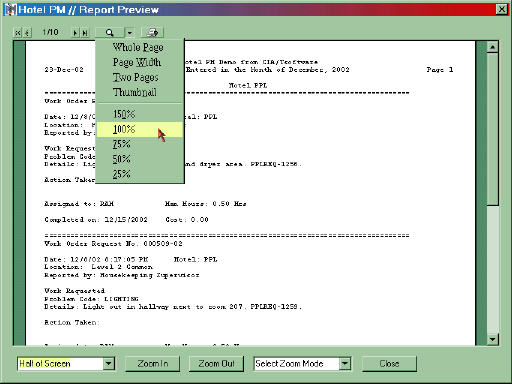Click Cost: 0.00 text

[x=187, y=220]
